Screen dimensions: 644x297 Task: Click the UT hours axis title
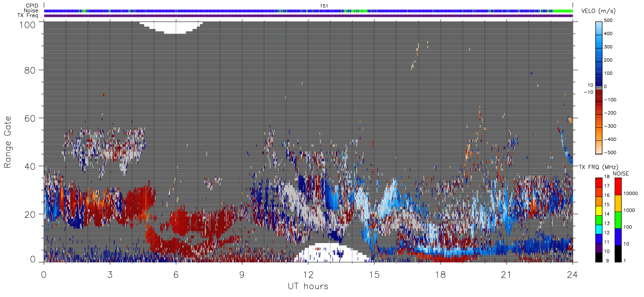point(308,286)
